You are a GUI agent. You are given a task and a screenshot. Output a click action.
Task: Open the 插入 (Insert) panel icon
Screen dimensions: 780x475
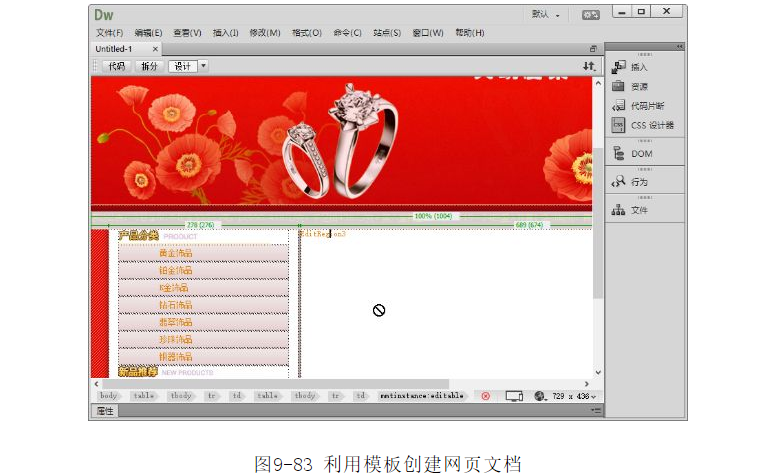click(619, 67)
